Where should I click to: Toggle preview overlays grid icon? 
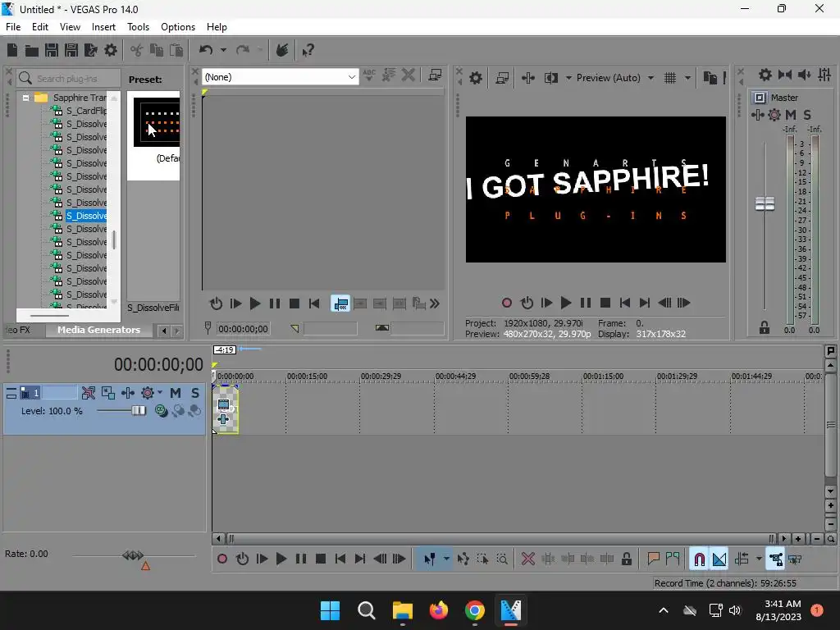(x=670, y=78)
